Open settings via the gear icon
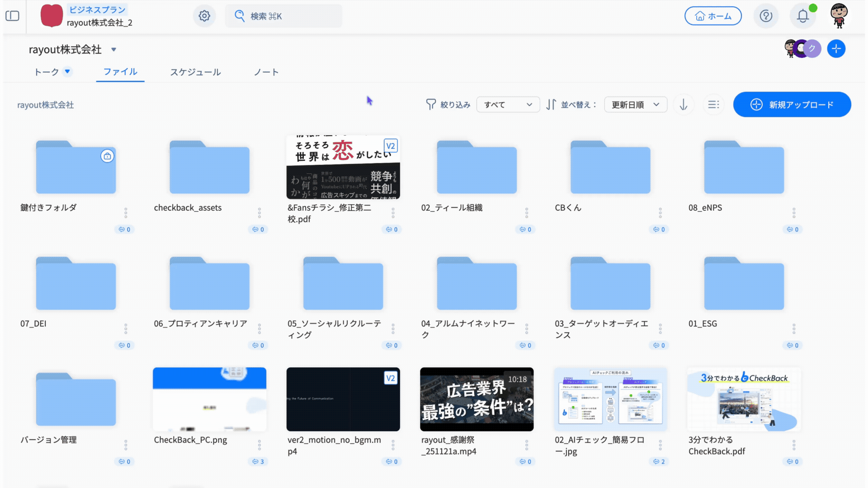This screenshot has width=868, height=488. (204, 16)
